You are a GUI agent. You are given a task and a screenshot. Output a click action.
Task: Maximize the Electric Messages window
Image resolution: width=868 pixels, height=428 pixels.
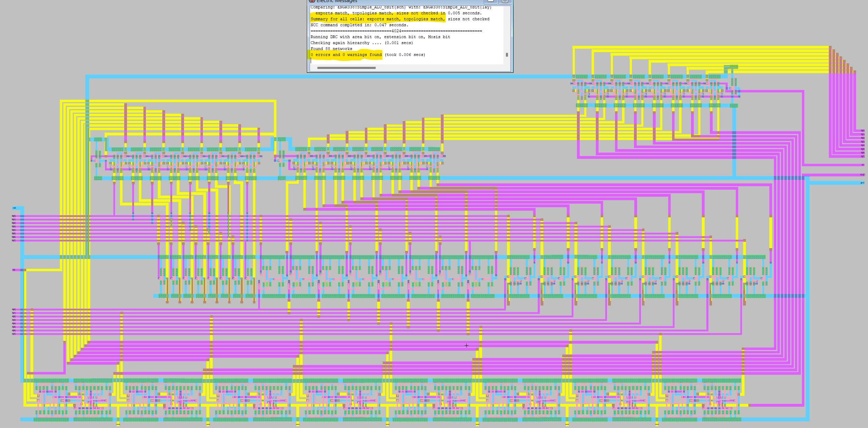click(505, 1)
